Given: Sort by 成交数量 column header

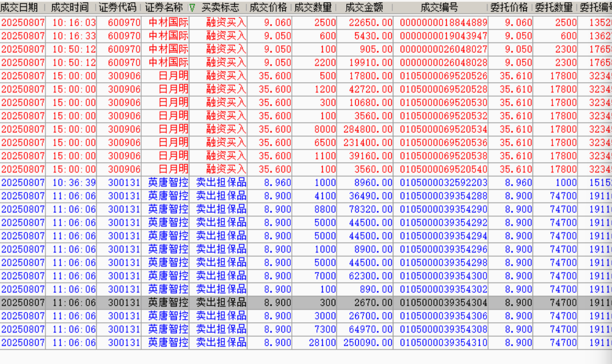Looking at the screenshot, I should pyautogui.click(x=313, y=7).
